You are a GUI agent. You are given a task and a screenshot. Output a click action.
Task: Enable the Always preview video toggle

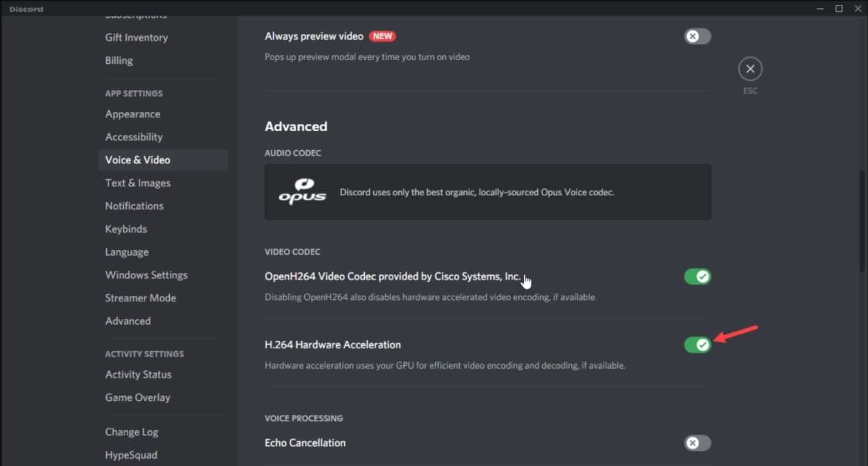[x=697, y=36]
